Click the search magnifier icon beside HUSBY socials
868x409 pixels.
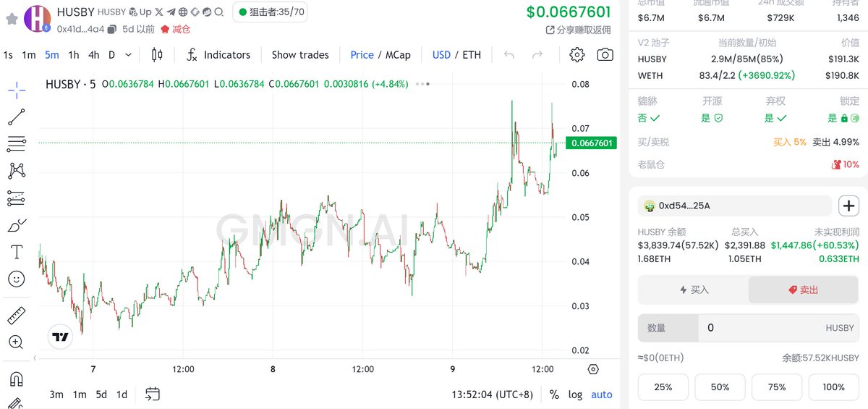[x=219, y=12]
